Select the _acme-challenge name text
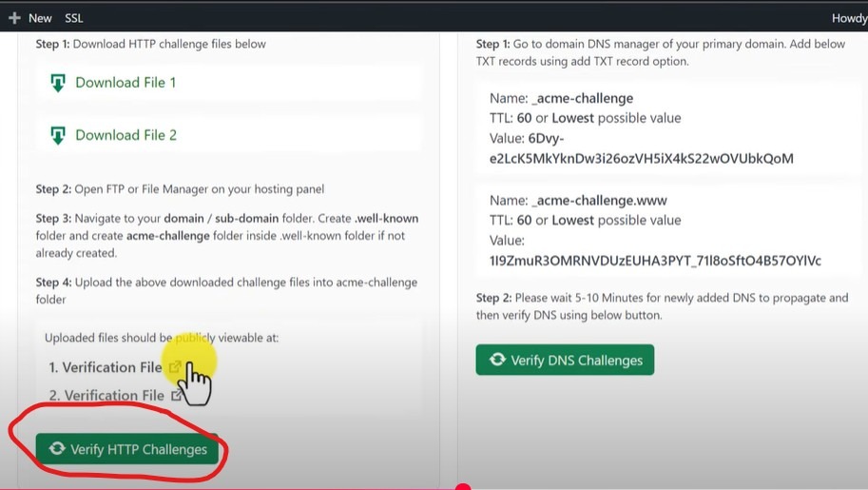868x490 pixels. [x=583, y=99]
